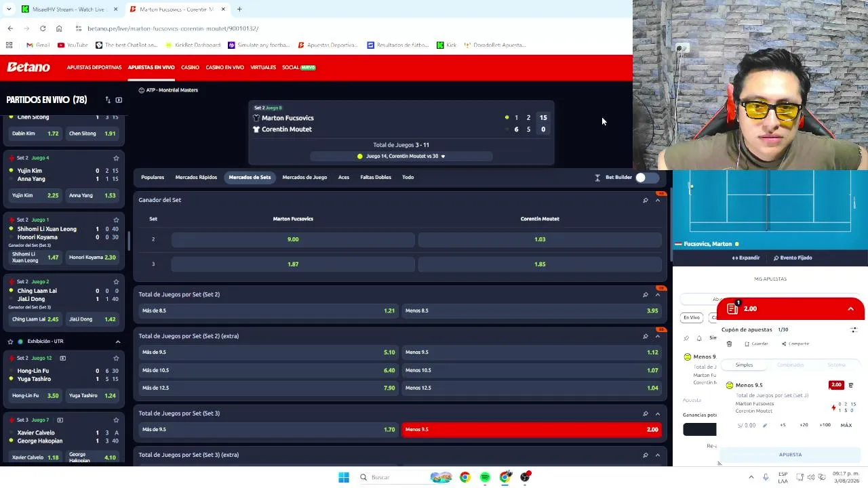Switch to the Populares tab
868x488 pixels.
click(x=153, y=178)
